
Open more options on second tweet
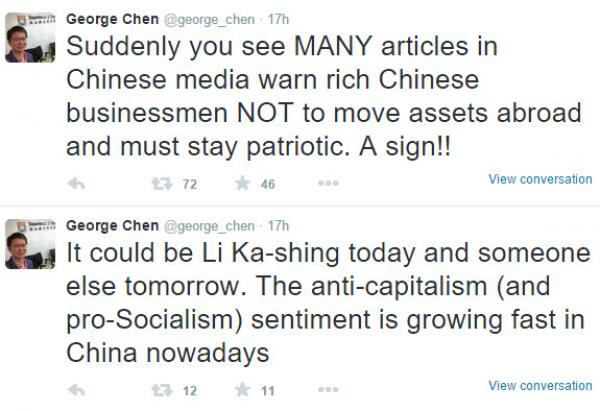(x=328, y=390)
